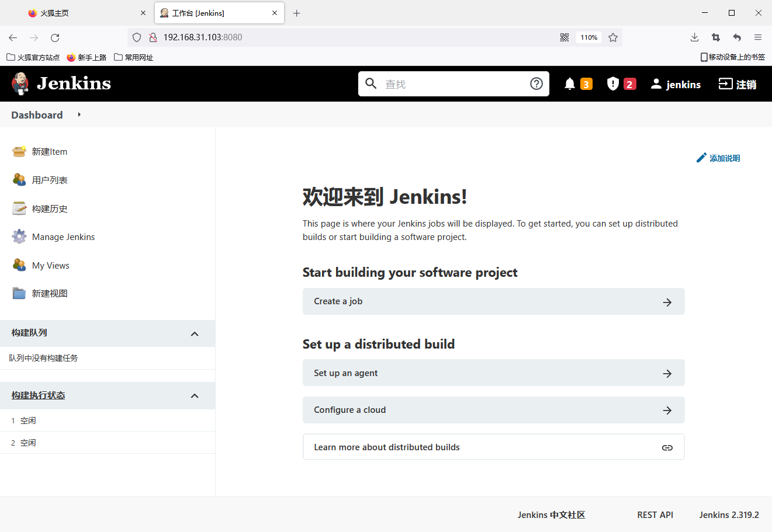Open the 常用网址 bookmarks folder
This screenshot has width=772, height=532.
tap(134, 57)
